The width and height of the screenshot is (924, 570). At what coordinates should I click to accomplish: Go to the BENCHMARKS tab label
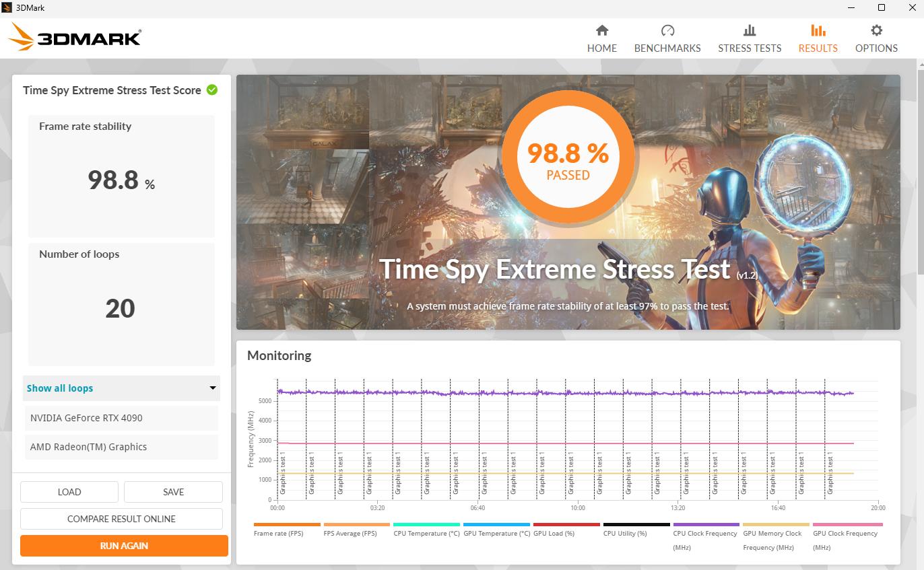(x=667, y=48)
